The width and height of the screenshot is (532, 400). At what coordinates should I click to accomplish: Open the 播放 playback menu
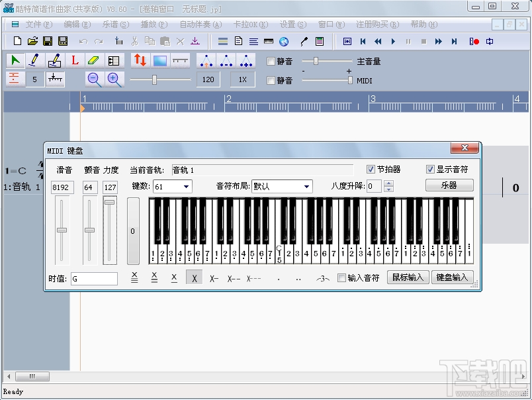click(153, 23)
